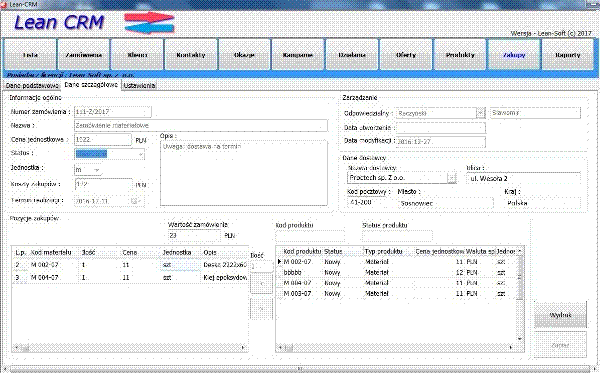This screenshot has height=373, width=600.
Task: Open the Lista module button
Action: tap(30, 55)
